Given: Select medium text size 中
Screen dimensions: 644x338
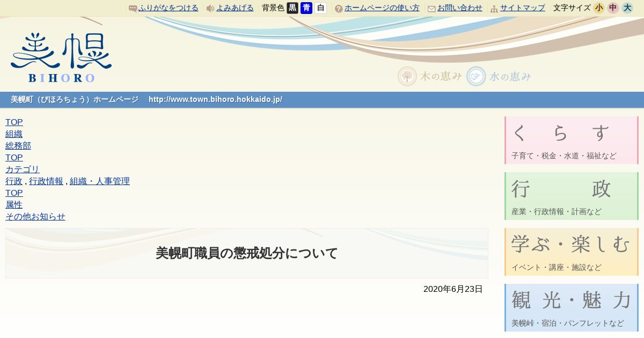Looking at the screenshot, I should coord(613,8).
